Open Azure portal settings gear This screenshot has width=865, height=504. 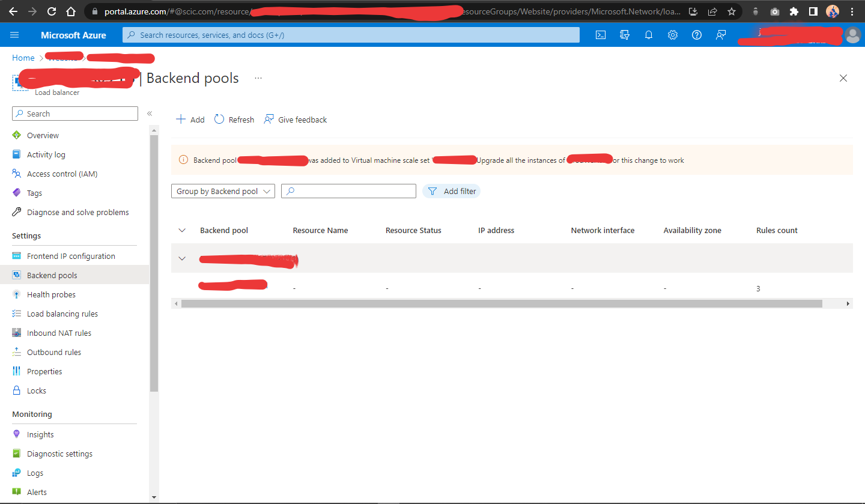pos(672,35)
